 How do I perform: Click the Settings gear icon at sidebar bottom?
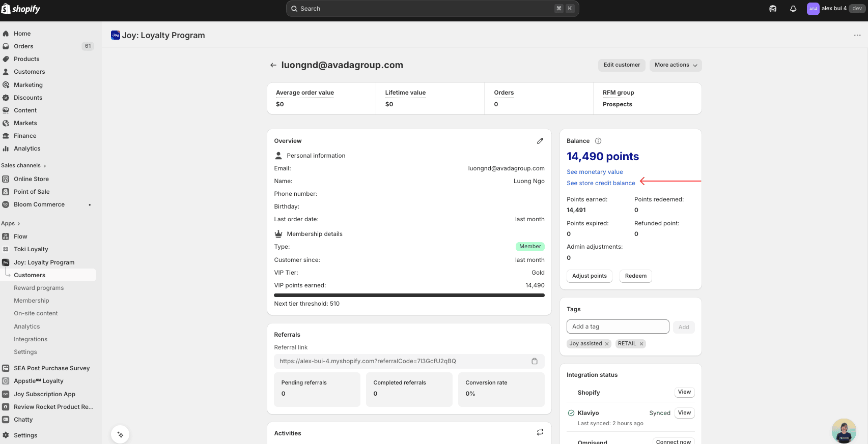pyautogui.click(x=6, y=435)
